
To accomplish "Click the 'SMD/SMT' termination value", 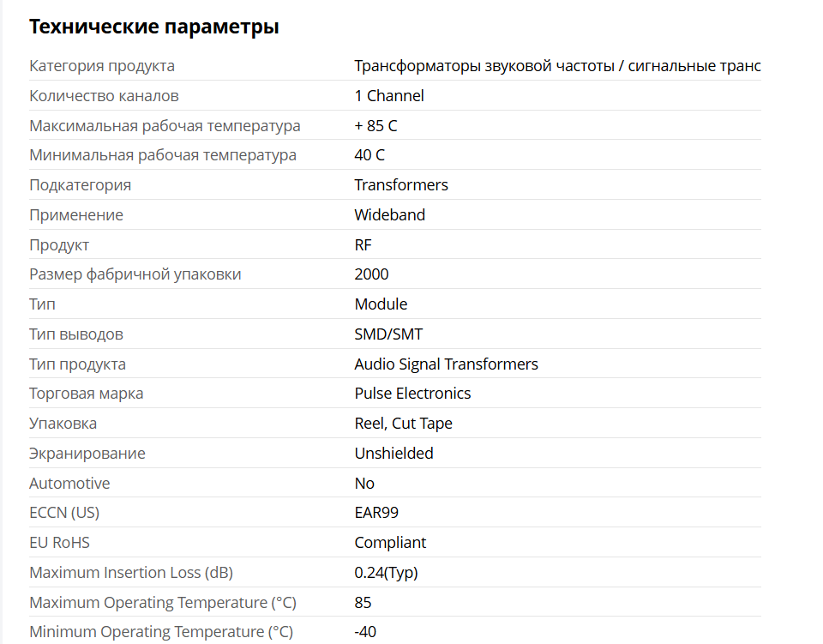I will tap(388, 334).
